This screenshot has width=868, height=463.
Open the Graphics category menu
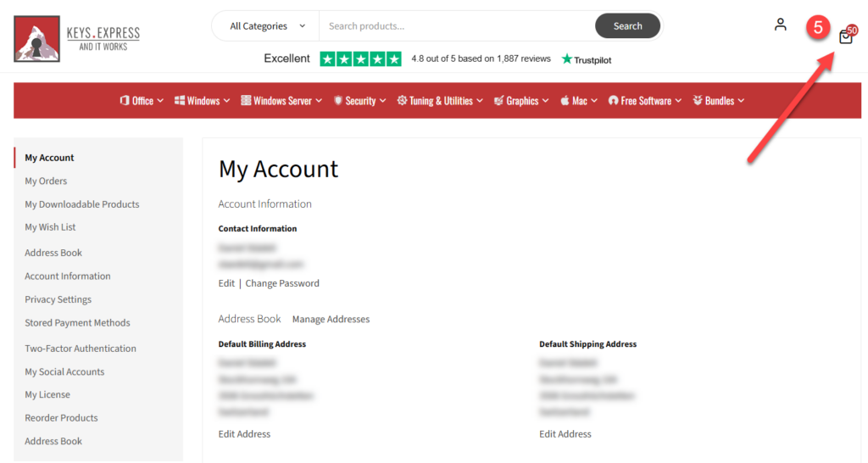pyautogui.click(x=521, y=101)
